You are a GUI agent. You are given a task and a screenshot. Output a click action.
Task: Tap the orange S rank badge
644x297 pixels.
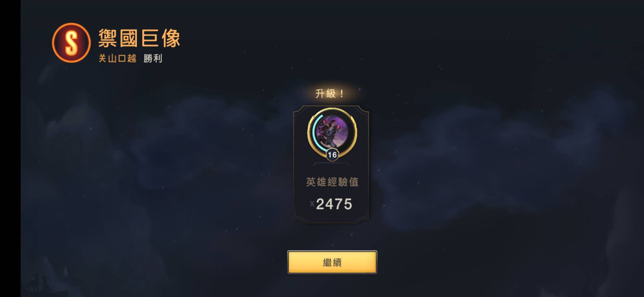(x=71, y=43)
